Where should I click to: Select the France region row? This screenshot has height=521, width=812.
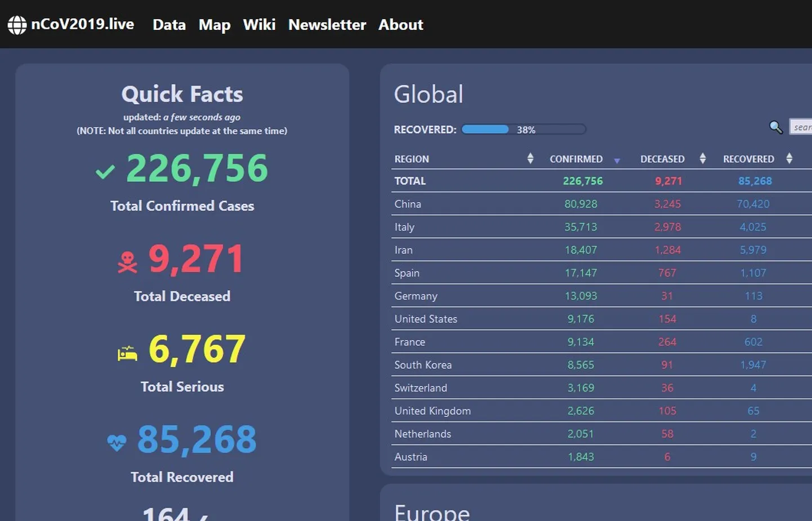(601, 342)
